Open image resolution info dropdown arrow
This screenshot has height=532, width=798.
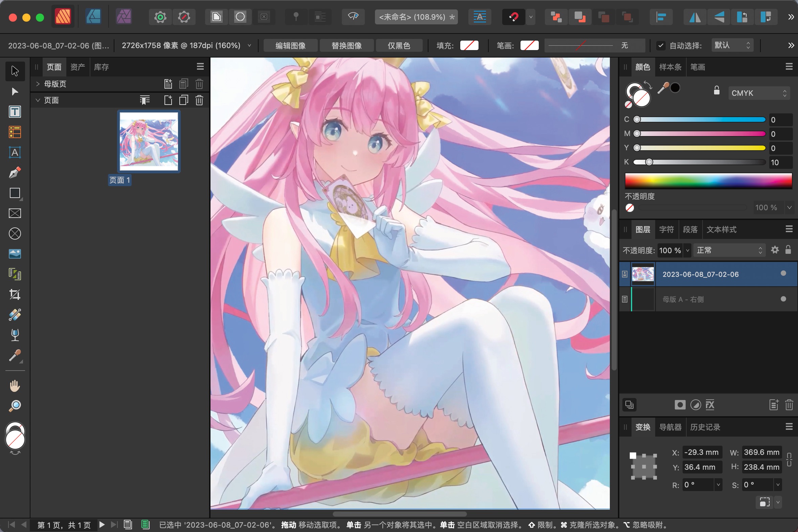pyautogui.click(x=249, y=45)
